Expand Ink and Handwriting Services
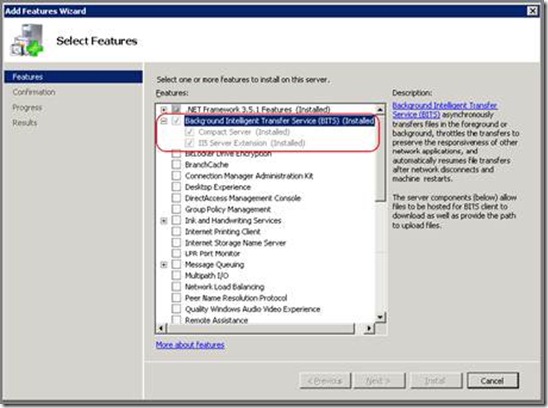This screenshot has height=408, width=548. [x=164, y=221]
